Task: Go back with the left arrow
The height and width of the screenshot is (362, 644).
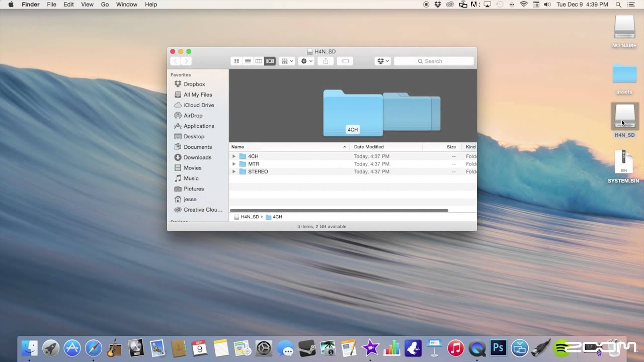Action: [x=176, y=61]
